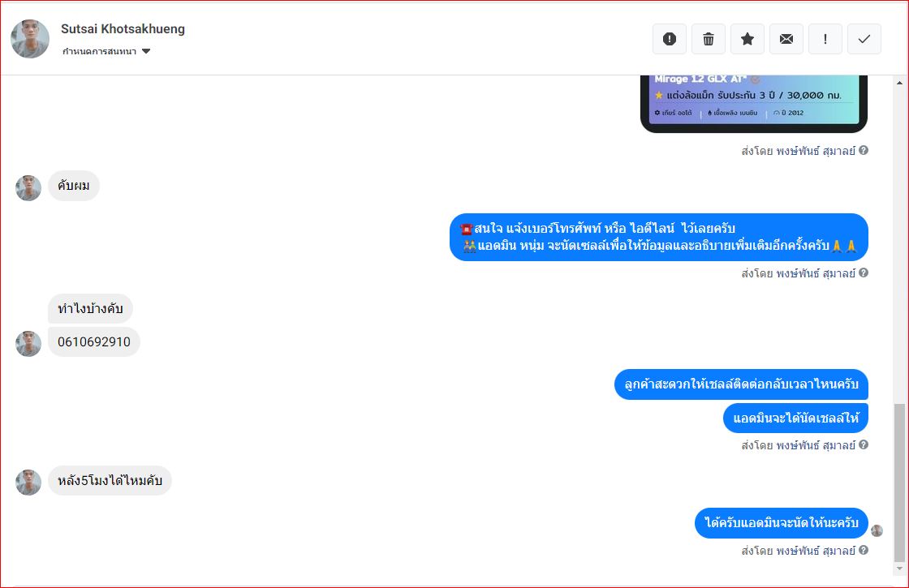The image size is (909, 588).
Task: Mark conversation done with the checkmark icon
Action: pyautogui.click(x=864, y=39)
